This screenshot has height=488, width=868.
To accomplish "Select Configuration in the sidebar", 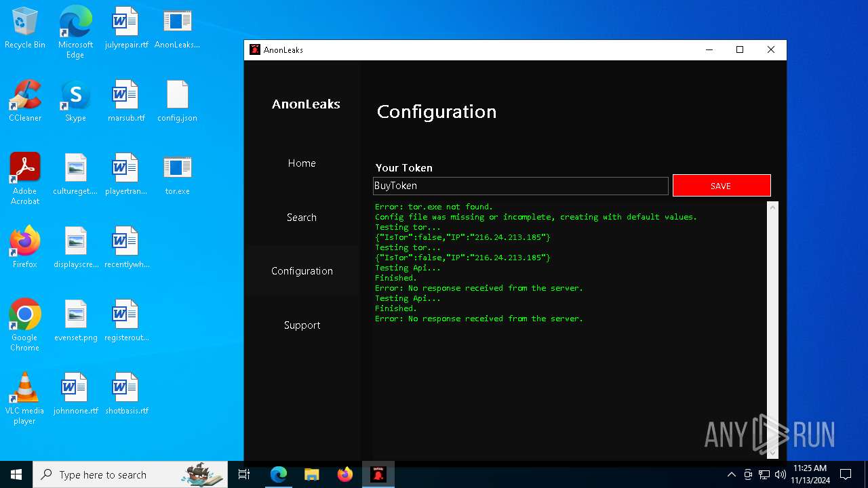I will point(302,271).
